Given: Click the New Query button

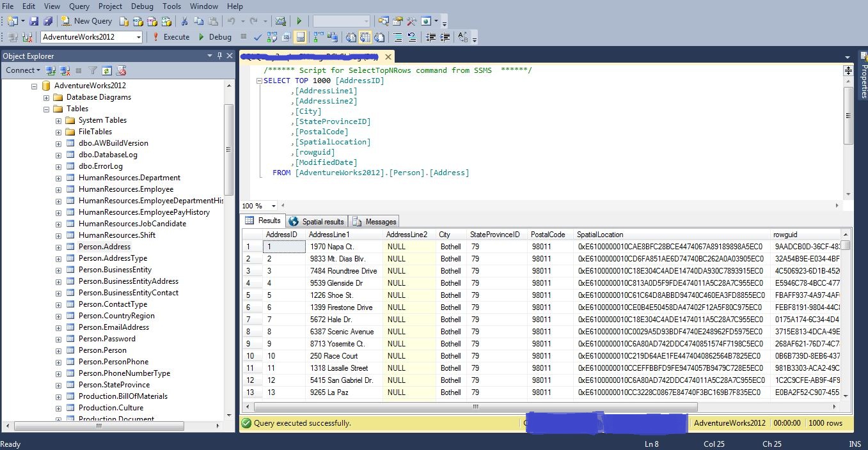Looking at the screenshot, I should pyautogui.click(x=86, y=21).
